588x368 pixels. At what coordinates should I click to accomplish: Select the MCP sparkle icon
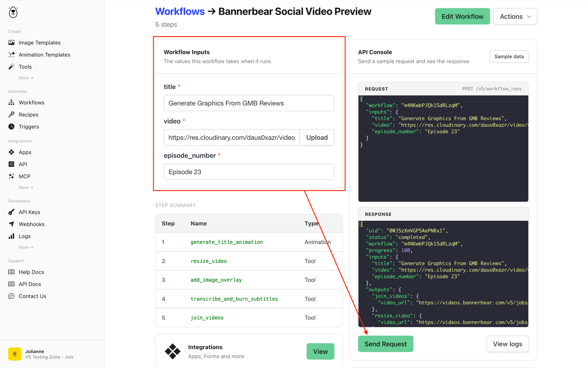[11, 176]
